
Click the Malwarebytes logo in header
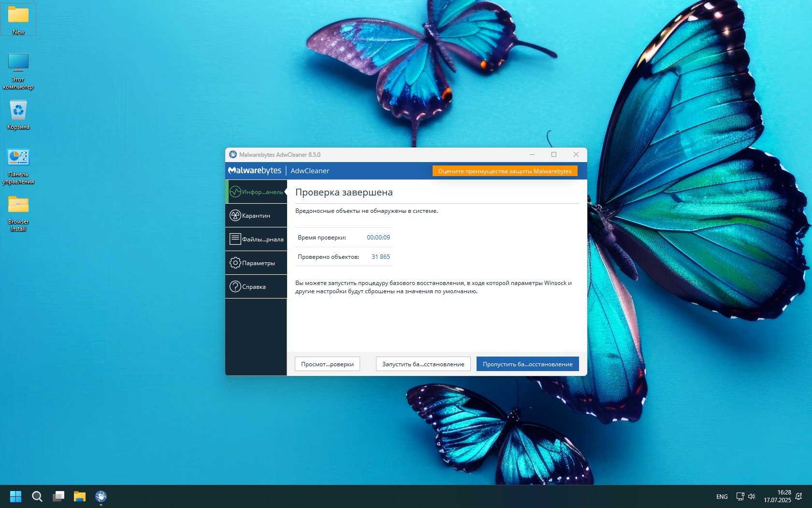[x=255, y=171]
